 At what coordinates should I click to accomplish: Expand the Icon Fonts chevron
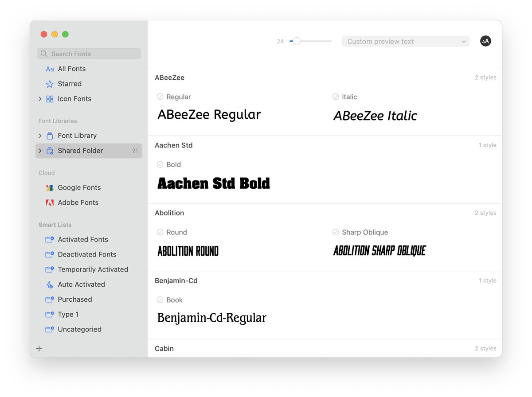(x=40, y=99)
